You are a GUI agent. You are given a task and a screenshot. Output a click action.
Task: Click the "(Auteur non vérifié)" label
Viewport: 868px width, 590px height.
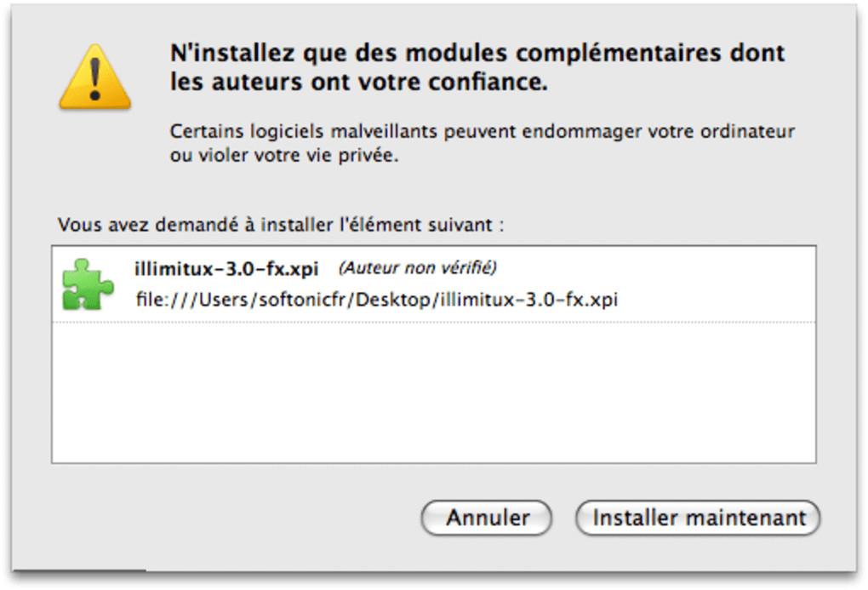417,268
